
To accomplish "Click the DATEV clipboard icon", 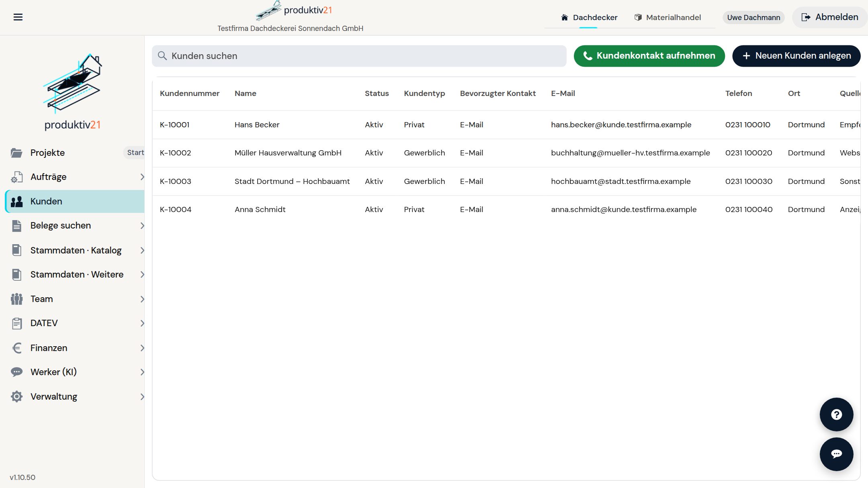I will tap(16, 323).
